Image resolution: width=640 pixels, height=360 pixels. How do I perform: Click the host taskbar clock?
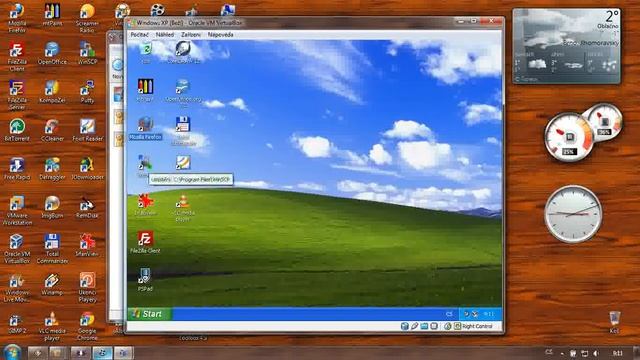(x=618, y=353)
